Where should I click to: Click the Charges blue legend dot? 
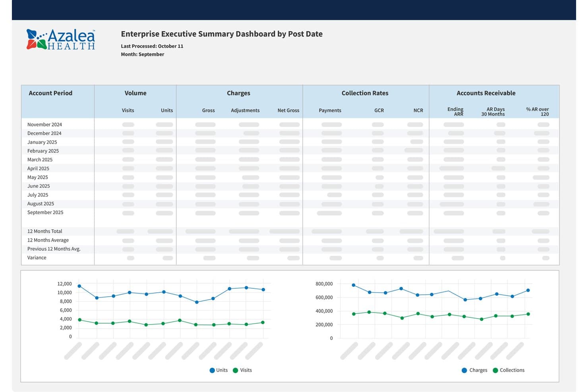point(464,370)
